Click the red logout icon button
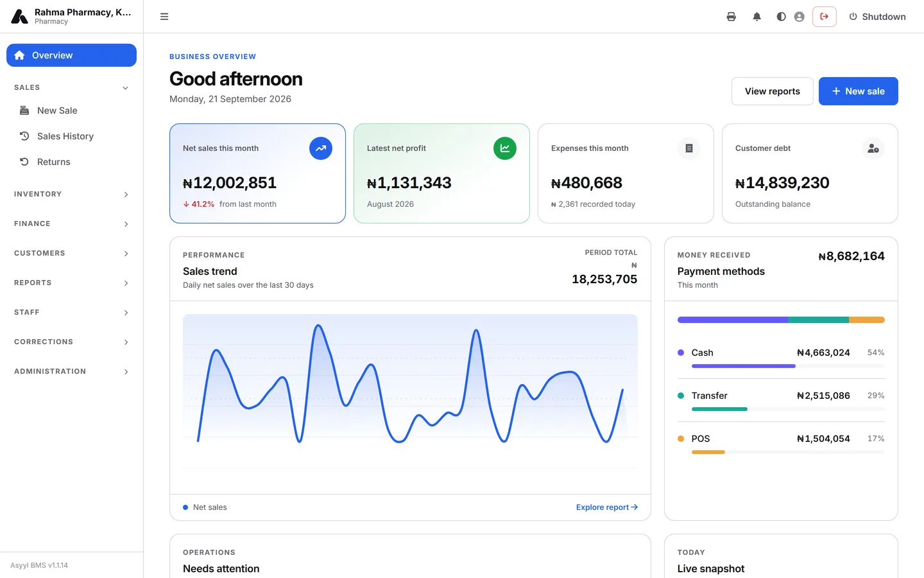The height and width of the screenshot is (578, 924). pyautogui.click(x=824, y=17)
